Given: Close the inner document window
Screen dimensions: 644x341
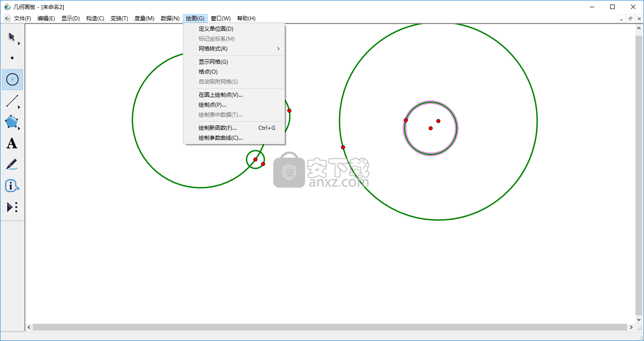Looking at the screenshot, I should click(x=639, y=19).
